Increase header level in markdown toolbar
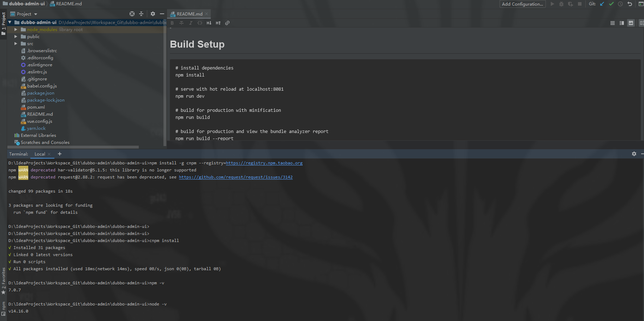Screen dimensions: 644x321 pyautogui.click(x=218, y=23)
